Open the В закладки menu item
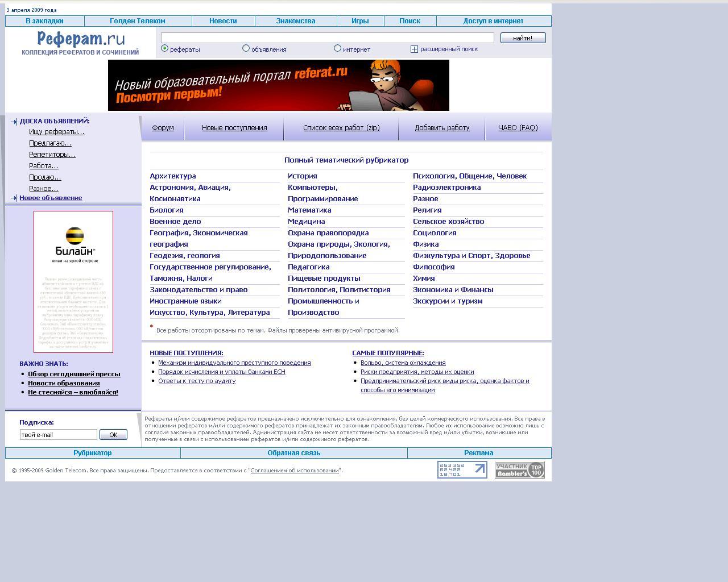The height and width of the screenshot is (582, 728). pyautogui.click(x=44, y=21)
